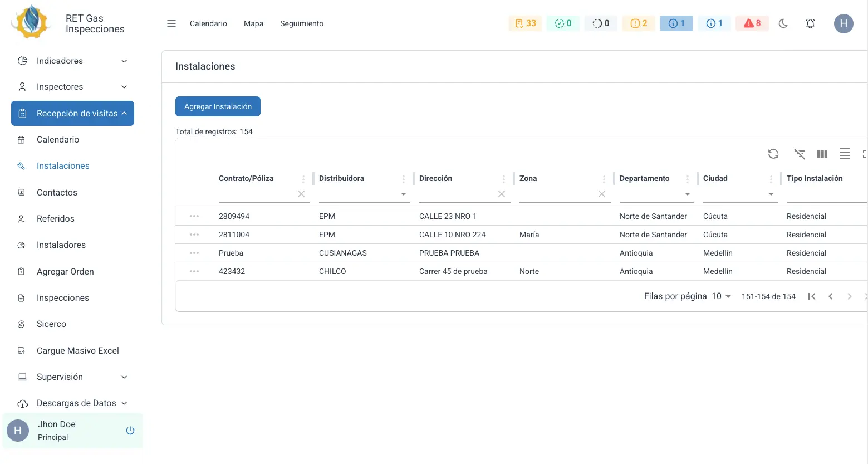
Task: Click address cell CALLE 10 NRO 224
Action: click(x=453, y=235)
